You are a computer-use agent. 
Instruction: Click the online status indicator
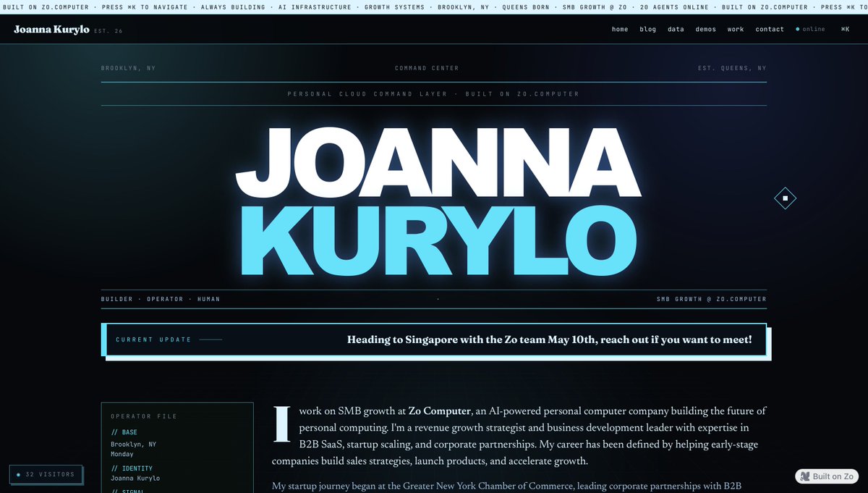[810, 29]
